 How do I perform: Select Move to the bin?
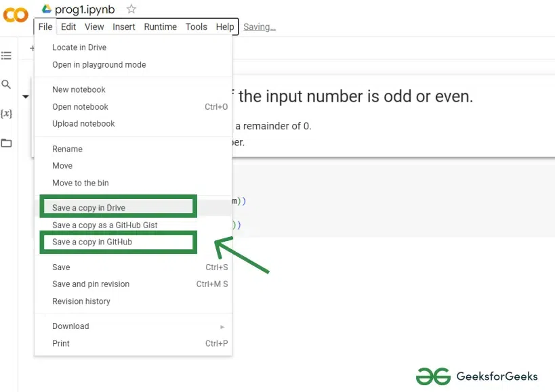coord(133,183)
